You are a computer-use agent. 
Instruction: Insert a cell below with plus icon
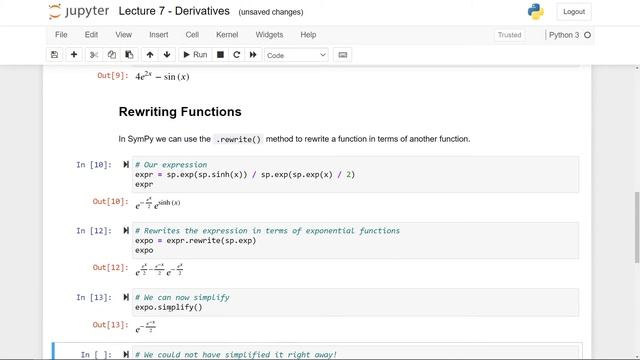pyautogui.click(x=74, y=55)
